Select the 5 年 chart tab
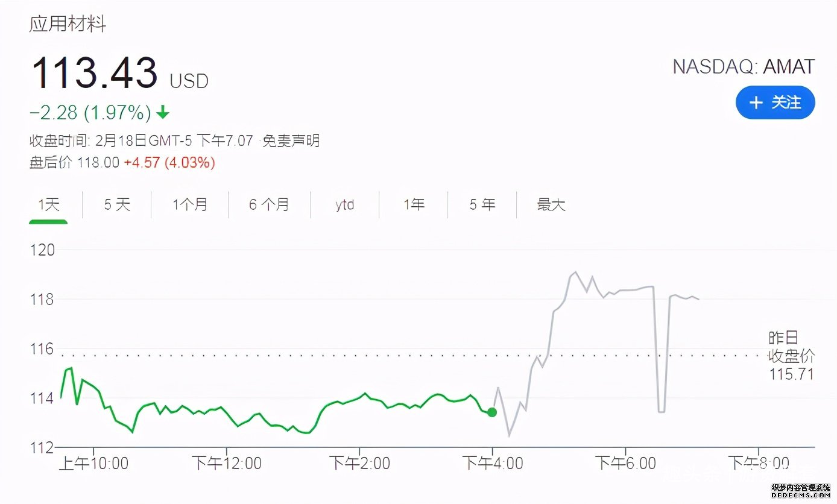This screenshot has height=504, width=837. pos(482,205)
